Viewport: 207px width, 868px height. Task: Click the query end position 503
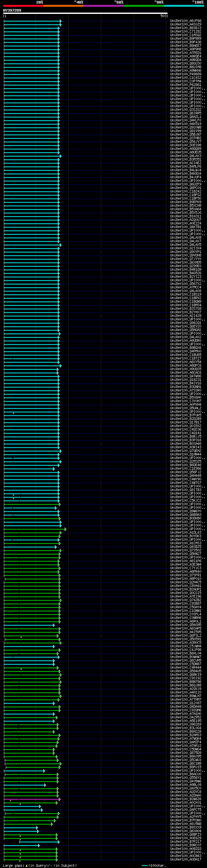point(163,16)
